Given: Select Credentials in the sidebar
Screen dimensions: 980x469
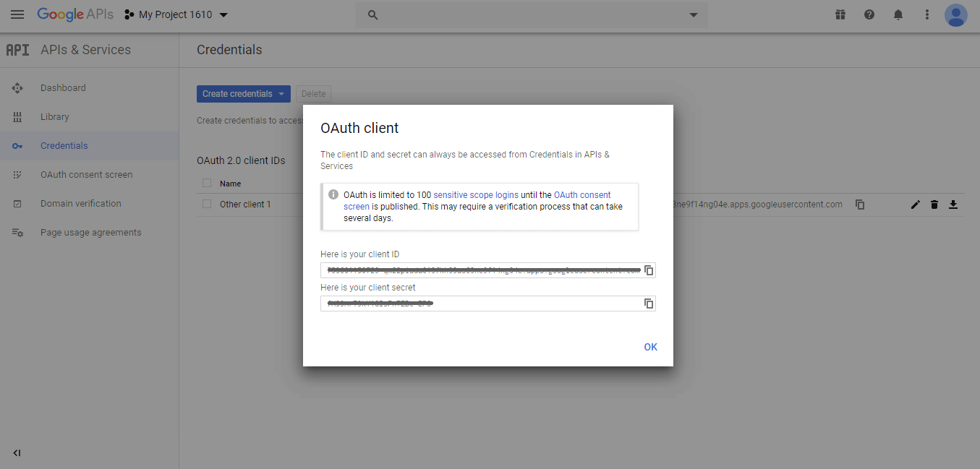Looking at the screenshot, I should (x=64, y=146).
